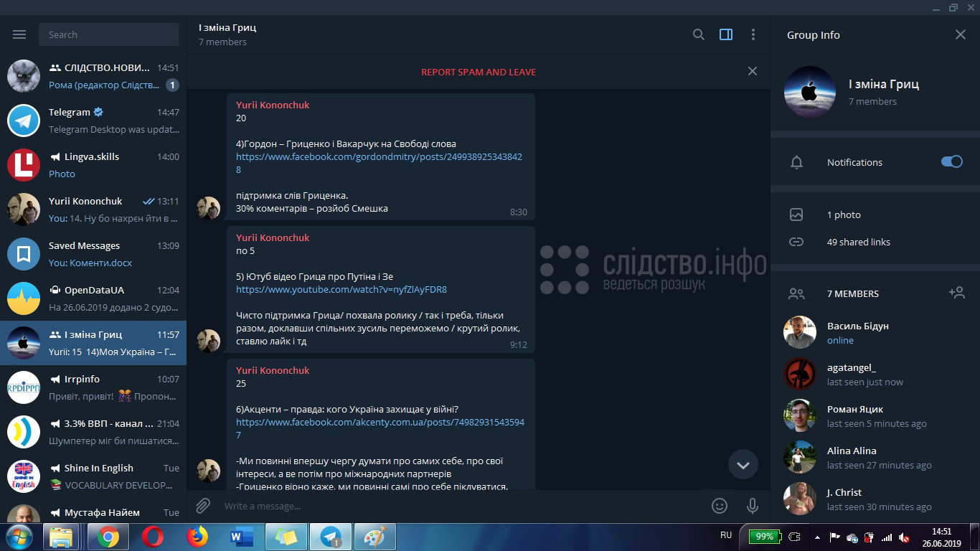This screenshot has width=980, height=551.
Task: Click sender name above the Гордон message
Action: (x=273, y=105)
